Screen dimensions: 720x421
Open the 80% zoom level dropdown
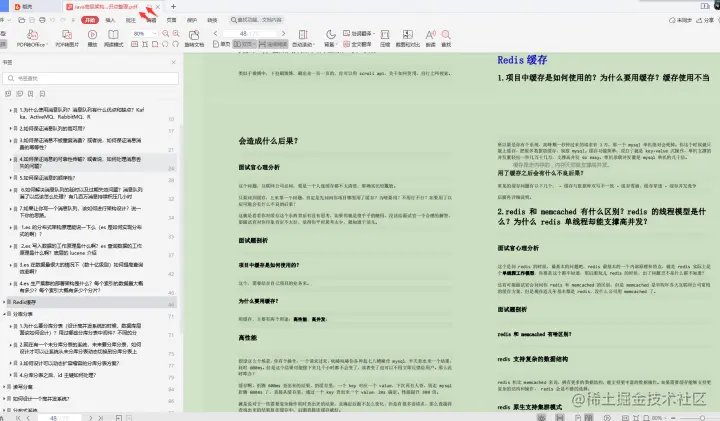point(154,34)
